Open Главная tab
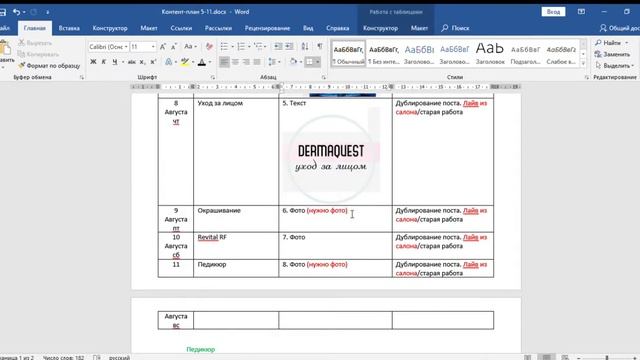This screenshot has height=360, width=640. 34,28
